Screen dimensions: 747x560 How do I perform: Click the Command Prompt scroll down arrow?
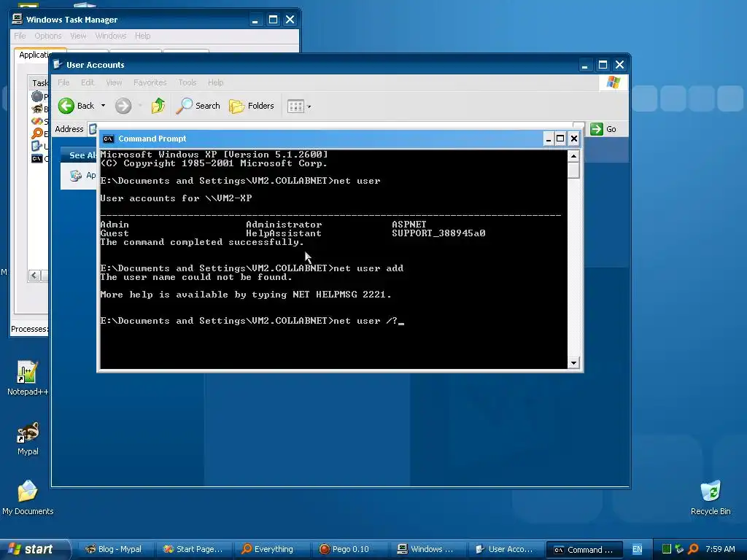[573, 363]
